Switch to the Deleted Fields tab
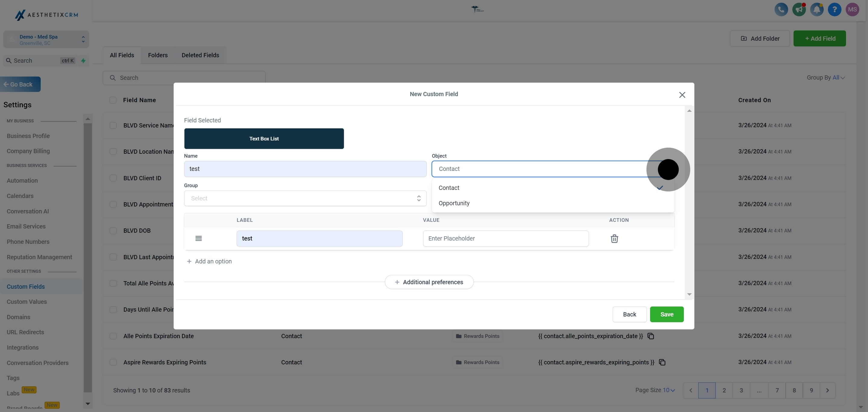868x412 pixels. 200,55
